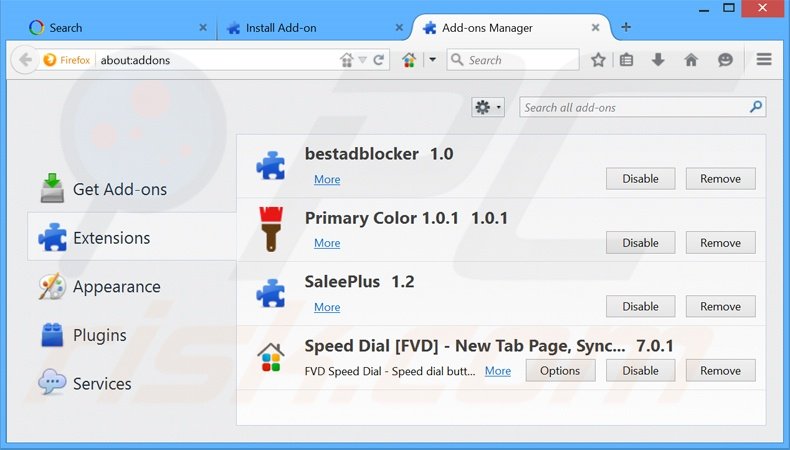Reload the page with the refresh icon

[x=379, y=60]
